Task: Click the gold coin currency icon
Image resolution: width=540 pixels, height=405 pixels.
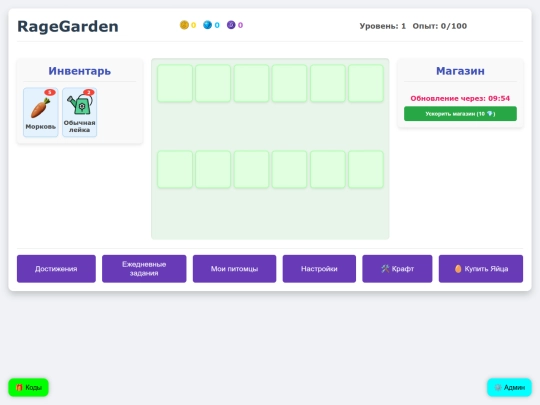Action: (184, 25)
